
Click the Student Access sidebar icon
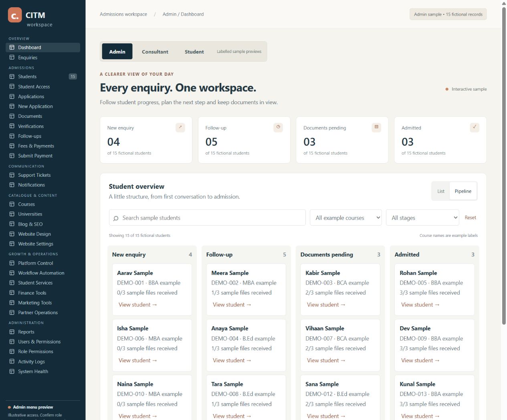tap(12, 87)
